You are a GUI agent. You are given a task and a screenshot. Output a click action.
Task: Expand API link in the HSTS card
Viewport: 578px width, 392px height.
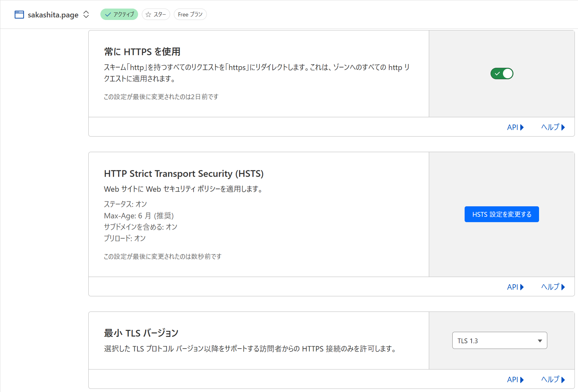click(515, 287)
